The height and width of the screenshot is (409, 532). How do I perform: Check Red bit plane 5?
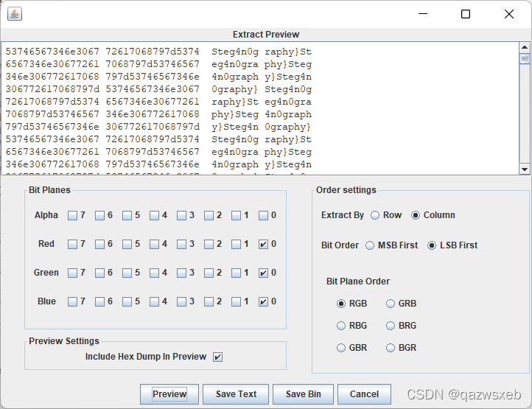click(x=127, y=245)
